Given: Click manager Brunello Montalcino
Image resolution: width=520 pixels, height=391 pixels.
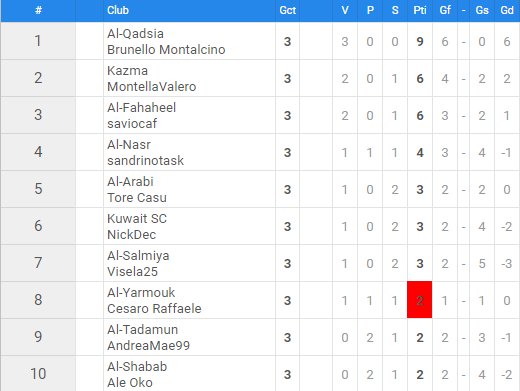Looking at the screenshot, I should point(166,50).
